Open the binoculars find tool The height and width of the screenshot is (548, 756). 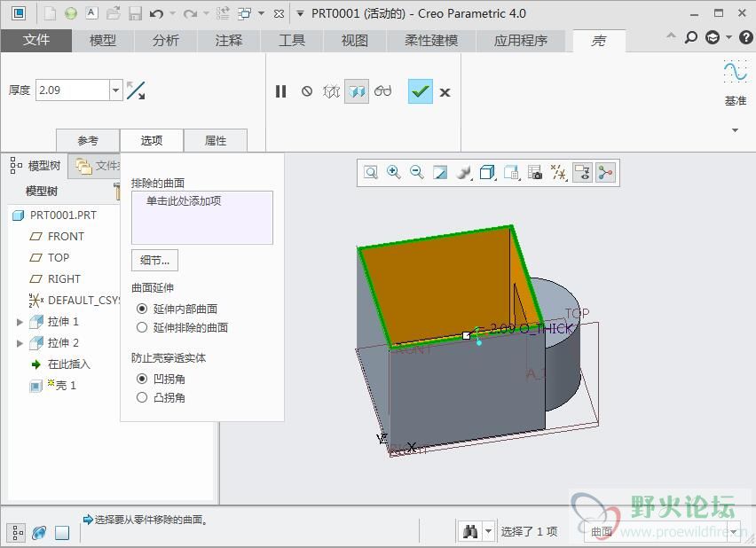470,531
